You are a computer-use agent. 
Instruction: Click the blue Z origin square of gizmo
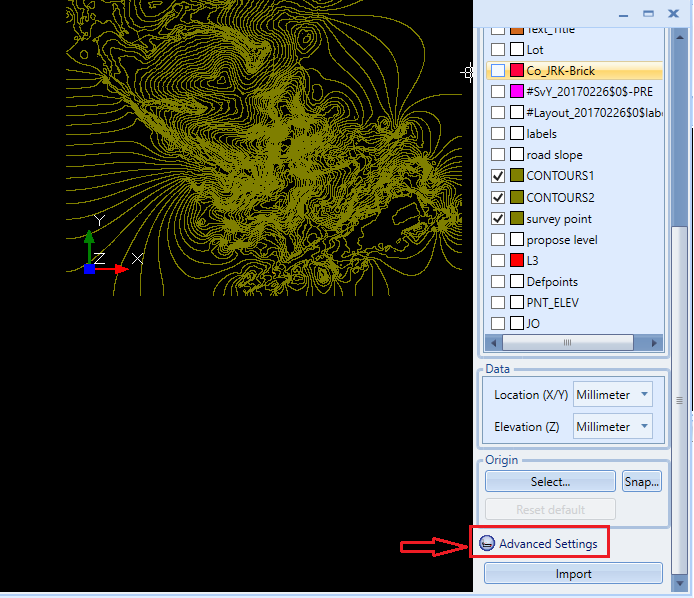89,269
